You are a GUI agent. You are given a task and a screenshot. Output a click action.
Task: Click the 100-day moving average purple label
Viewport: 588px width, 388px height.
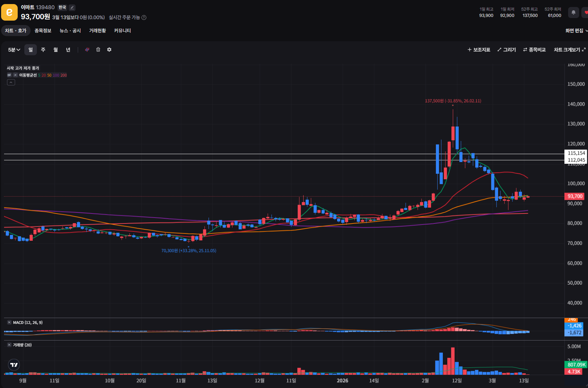(x=56, y=75)
